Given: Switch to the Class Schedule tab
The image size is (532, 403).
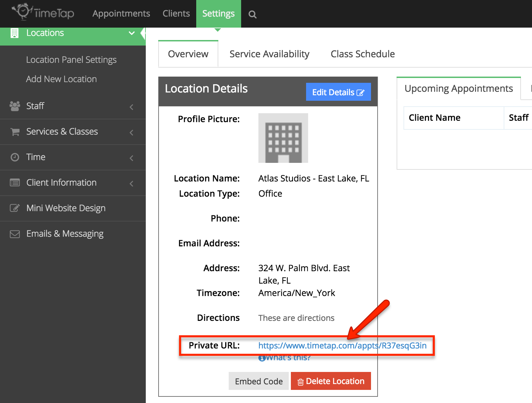Looking at the screenshot, I should (363, 54).
